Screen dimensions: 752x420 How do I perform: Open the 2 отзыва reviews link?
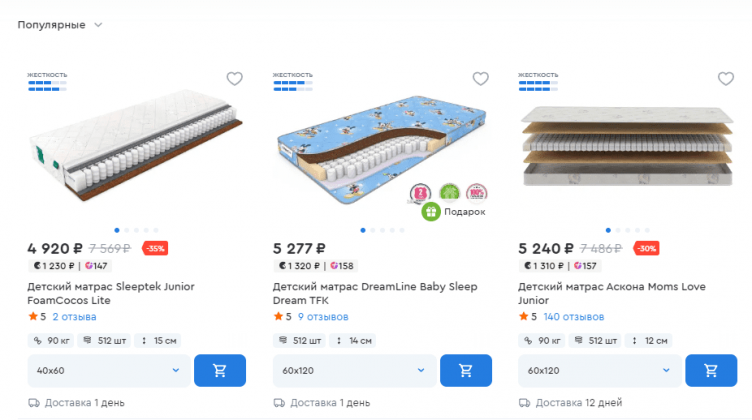[74, 317]
